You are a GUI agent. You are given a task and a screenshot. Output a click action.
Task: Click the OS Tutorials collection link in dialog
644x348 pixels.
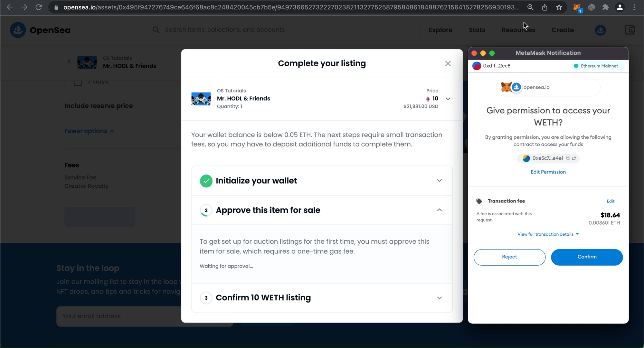click(231, 91)
